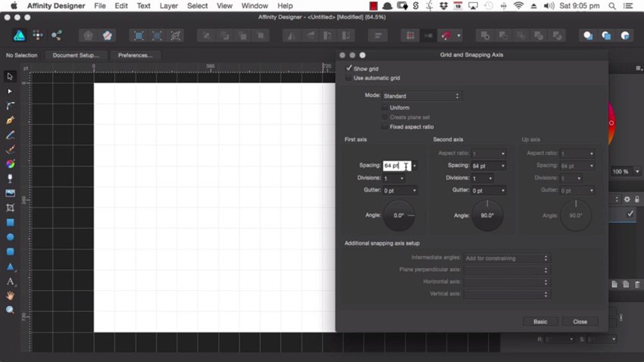Screen dimensions: 644x362
Task: Click the magnet snapping icon
Action: point(446,36)
